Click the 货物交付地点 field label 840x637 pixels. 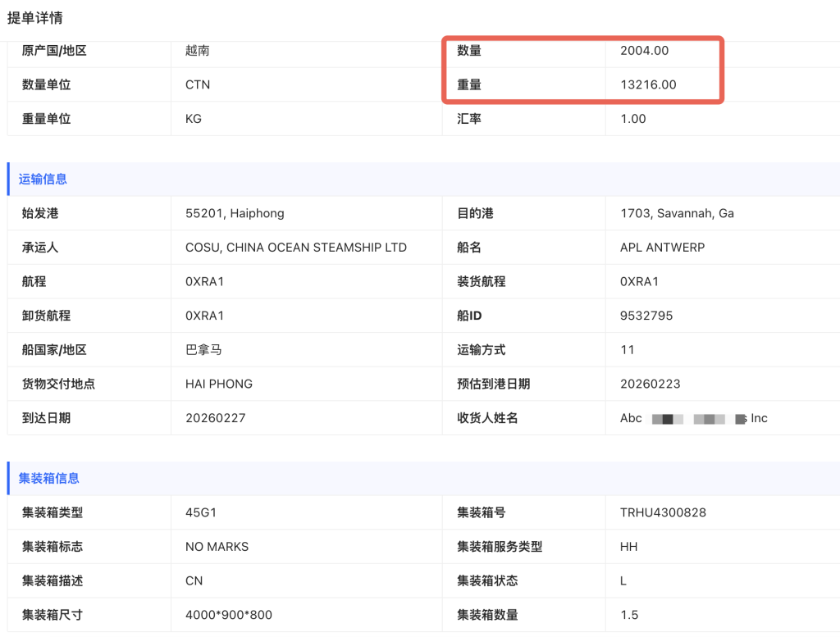tap(58, 384)
